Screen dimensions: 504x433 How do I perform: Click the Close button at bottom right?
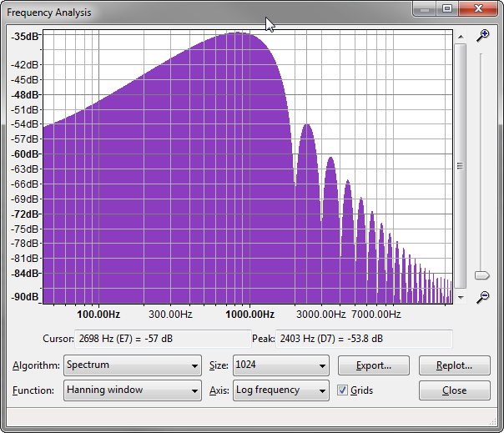pyautogui.click(x=454, y=390)
